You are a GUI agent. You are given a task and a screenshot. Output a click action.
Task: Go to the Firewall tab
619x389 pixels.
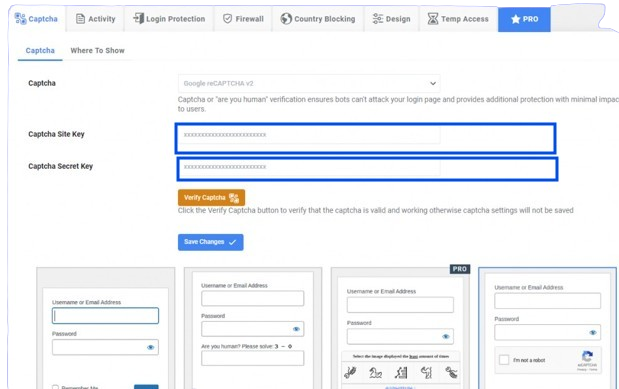pyautogui.click(x=243, y=19)
